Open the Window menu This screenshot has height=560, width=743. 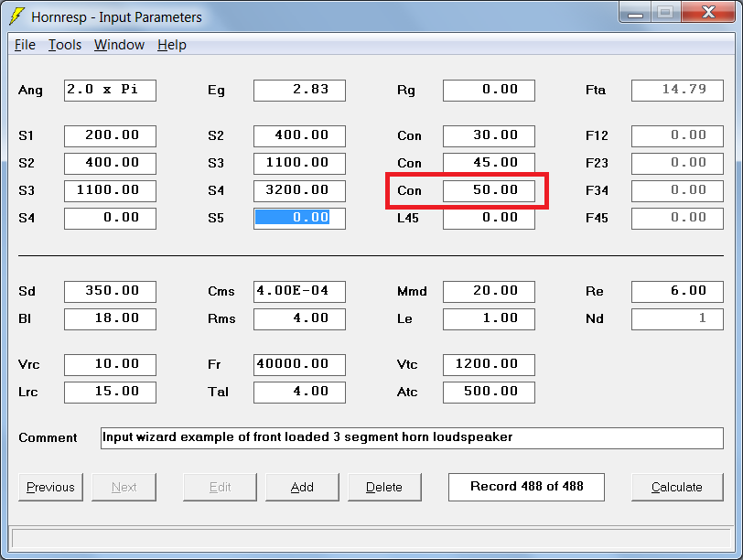coord(119,45)
